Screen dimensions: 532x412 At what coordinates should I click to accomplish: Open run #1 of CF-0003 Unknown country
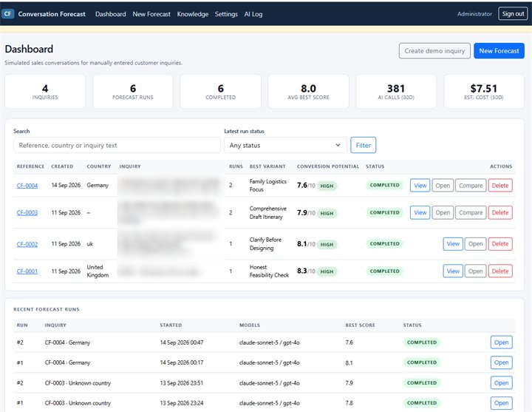coord(501,403)
